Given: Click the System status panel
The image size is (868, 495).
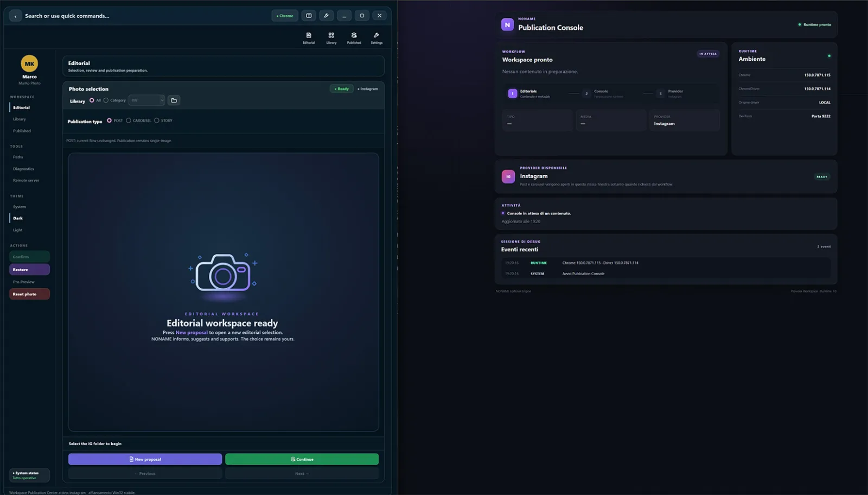Looking at the screenshot, I should coord(30,475).
